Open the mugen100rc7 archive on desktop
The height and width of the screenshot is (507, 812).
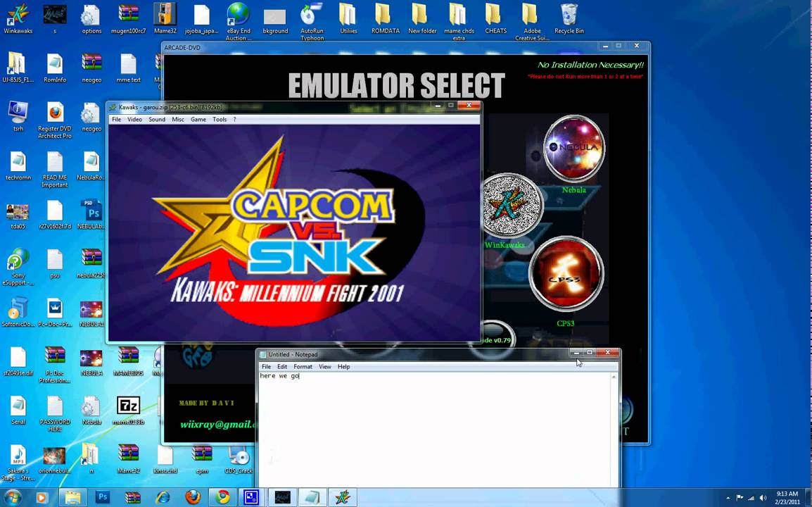tap(129, 19)
